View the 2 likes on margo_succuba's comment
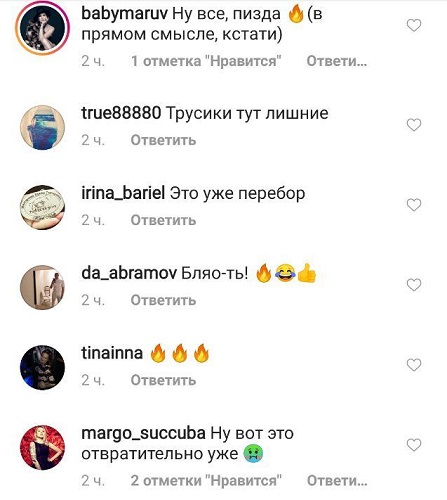The image size is (447, 500). coord(206,481)
